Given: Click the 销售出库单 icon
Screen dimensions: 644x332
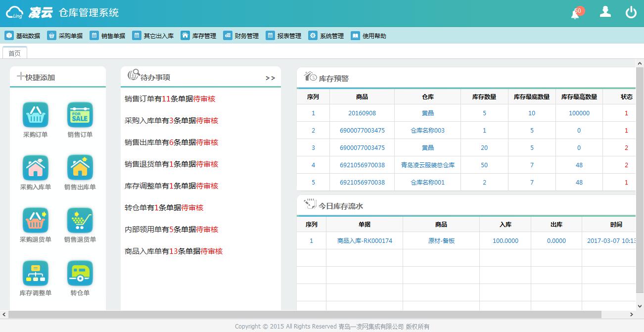Looking at the screenshot, I should [x=80, y=168].
